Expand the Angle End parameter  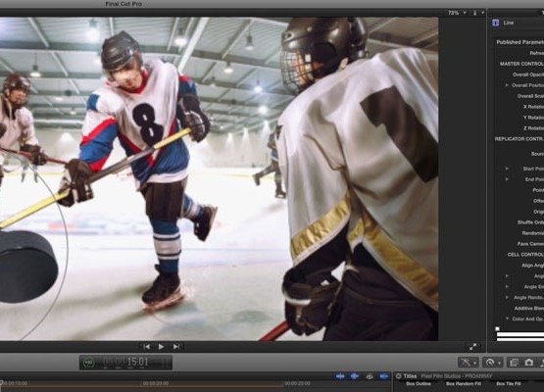[x=507, y=286]
